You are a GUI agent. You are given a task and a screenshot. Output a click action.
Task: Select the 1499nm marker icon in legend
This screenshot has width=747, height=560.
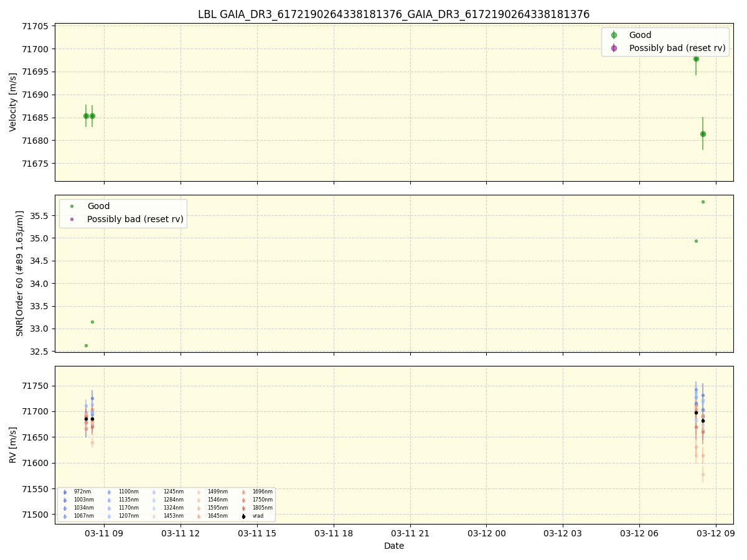click(x=199, y=492)
